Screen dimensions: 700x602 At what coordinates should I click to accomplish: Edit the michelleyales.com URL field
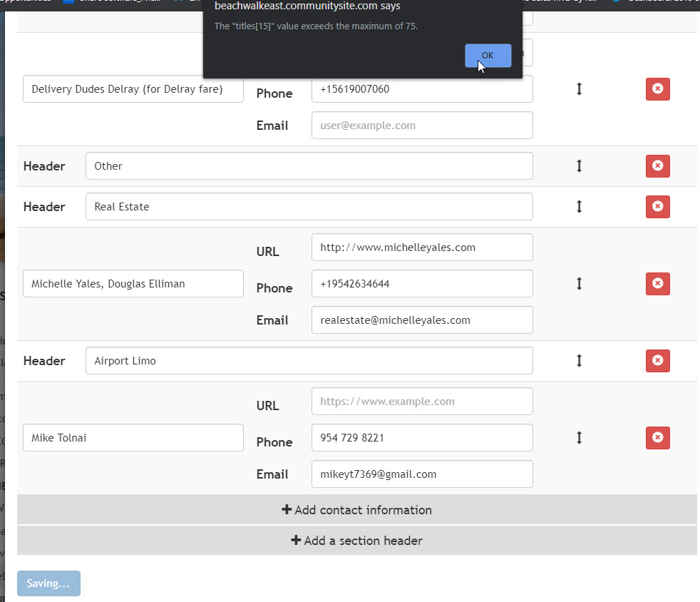click(x=422, y=248)
